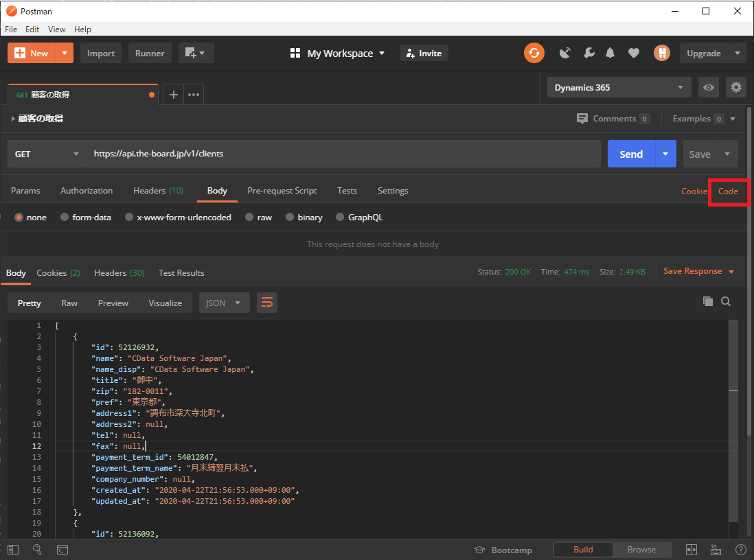Open the notifications bell
Screen dimensions: 754x560
(610, 53)
